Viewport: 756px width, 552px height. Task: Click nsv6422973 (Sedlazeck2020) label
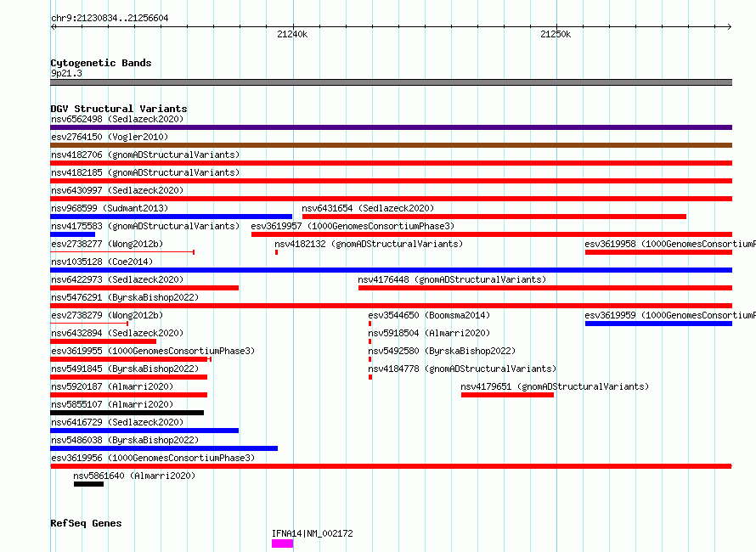117,279
